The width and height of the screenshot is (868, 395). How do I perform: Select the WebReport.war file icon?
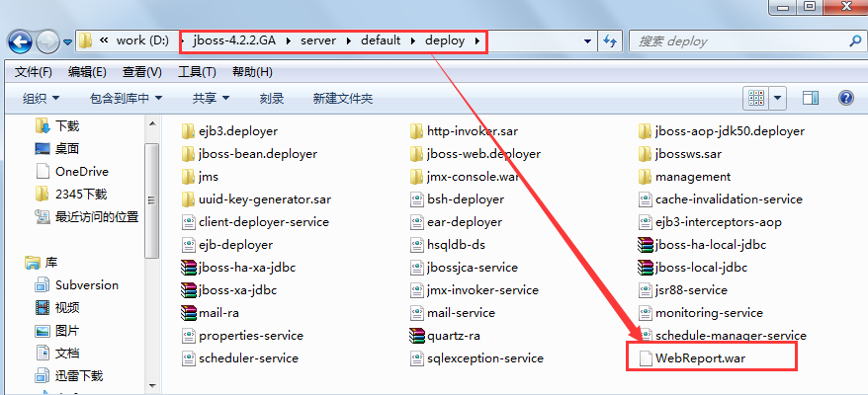point(646,358)
